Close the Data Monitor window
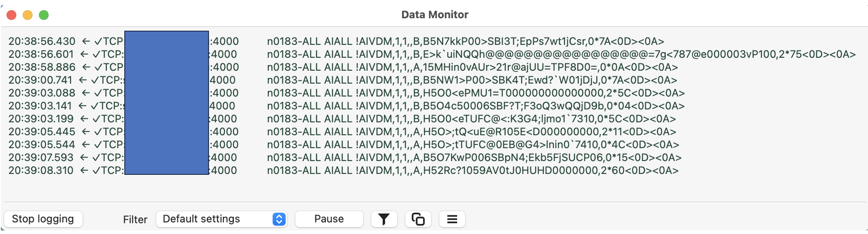This screenshot has height=234, width=868. point(12,15)
